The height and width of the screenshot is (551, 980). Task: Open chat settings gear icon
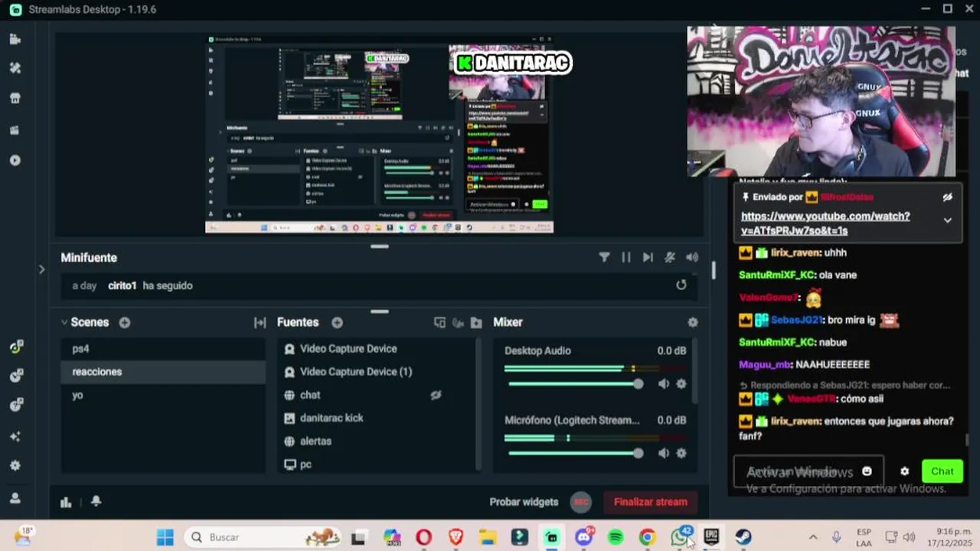point(904,471)
